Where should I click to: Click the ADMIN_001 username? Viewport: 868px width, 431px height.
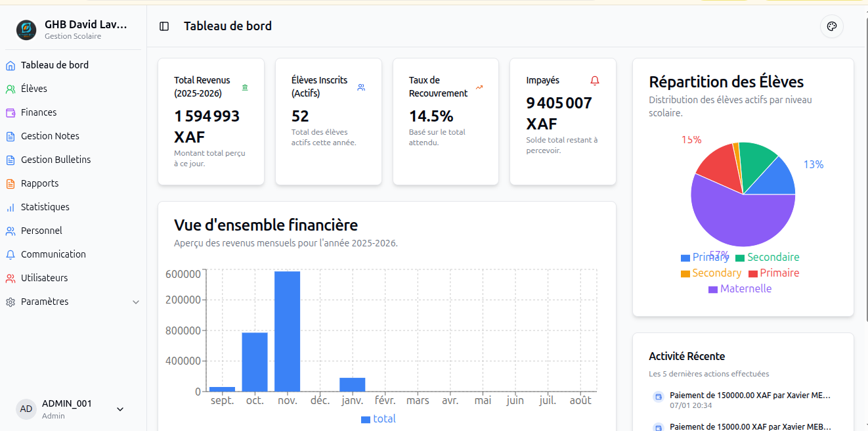[x=67, y=403]
